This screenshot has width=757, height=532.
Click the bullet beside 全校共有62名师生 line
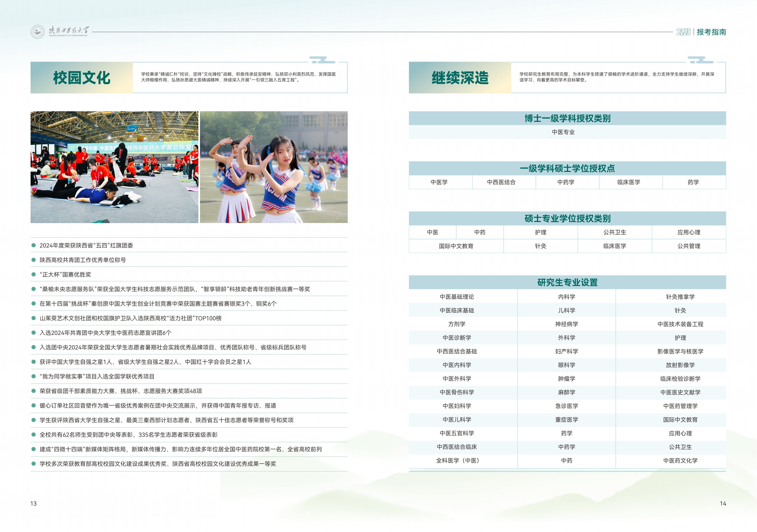click(33, 435)
